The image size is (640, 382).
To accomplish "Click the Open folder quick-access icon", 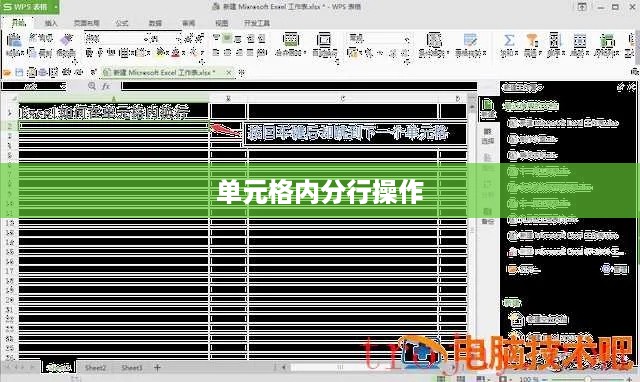I will 7,73.
